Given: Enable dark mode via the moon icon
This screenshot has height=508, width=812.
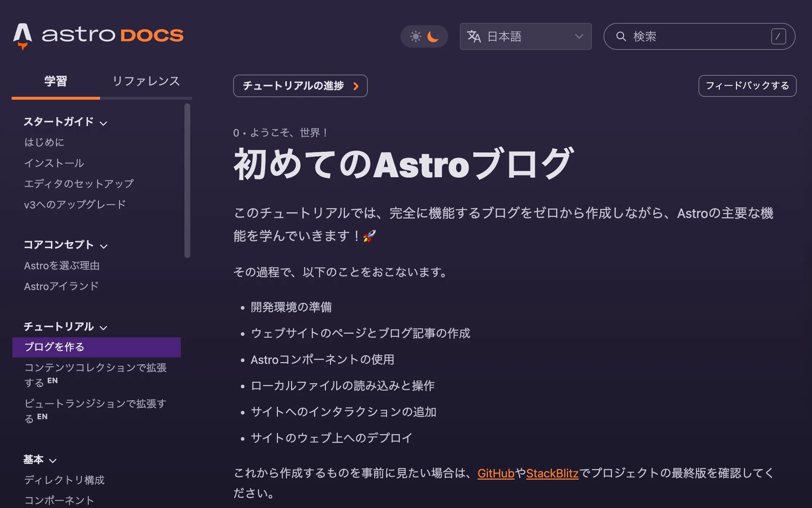Looking at the screenshot, I should 433,37.
